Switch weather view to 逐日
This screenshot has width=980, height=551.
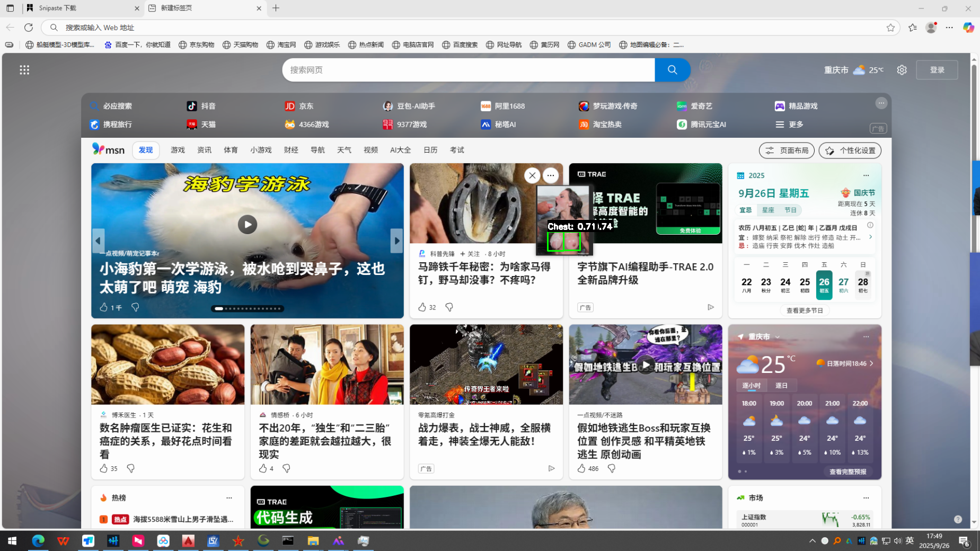coord(781,385)
